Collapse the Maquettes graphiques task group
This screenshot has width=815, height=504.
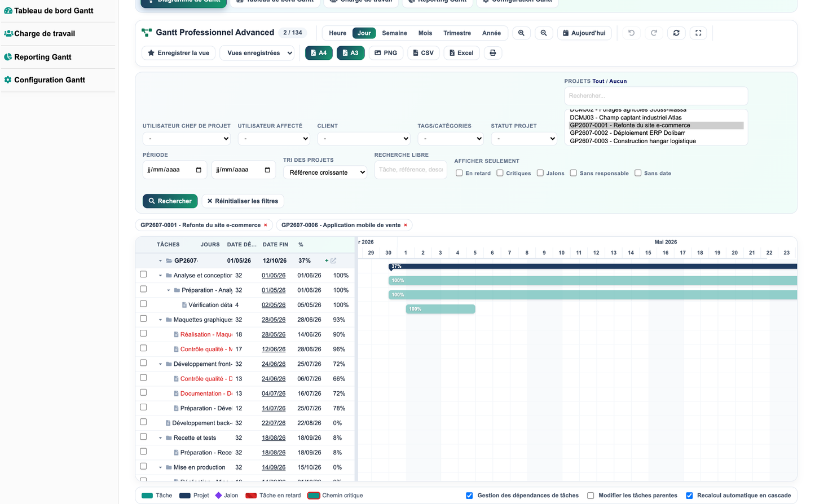(x=160, y=320)
